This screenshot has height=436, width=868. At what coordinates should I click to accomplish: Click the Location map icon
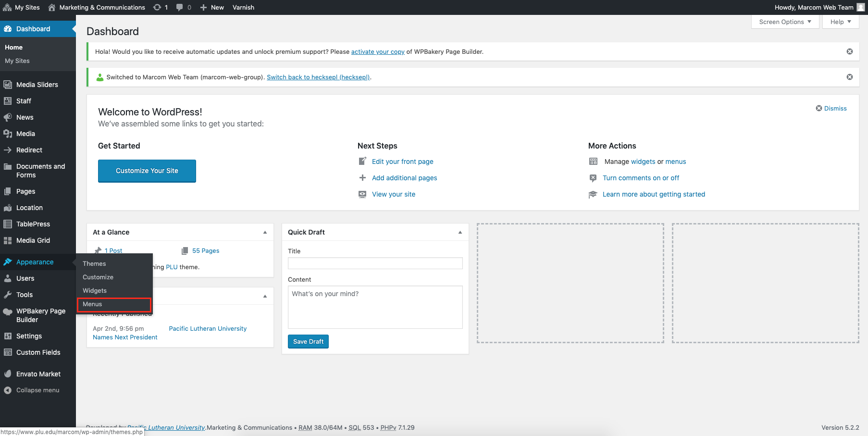[x=8, y=208]
